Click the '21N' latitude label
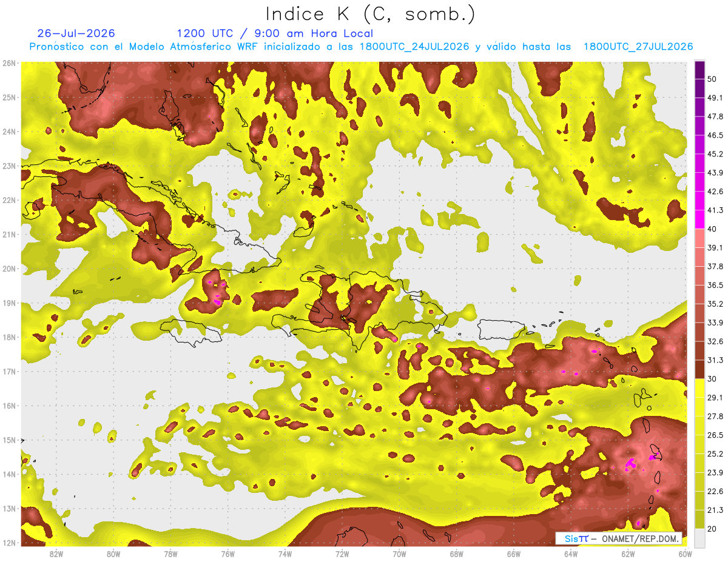 (8, 234)
